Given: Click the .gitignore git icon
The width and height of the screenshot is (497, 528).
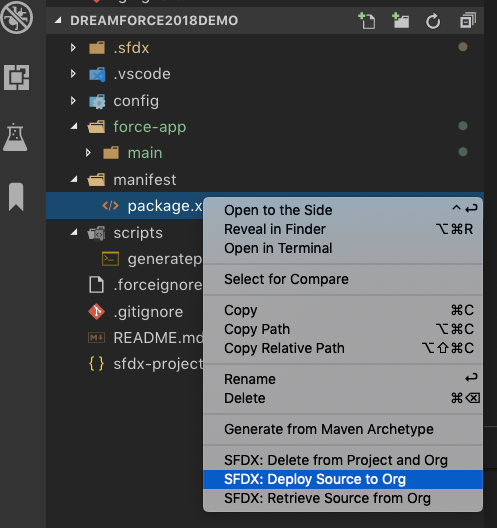Looking at the screenshot, I should tap(97, 311).
